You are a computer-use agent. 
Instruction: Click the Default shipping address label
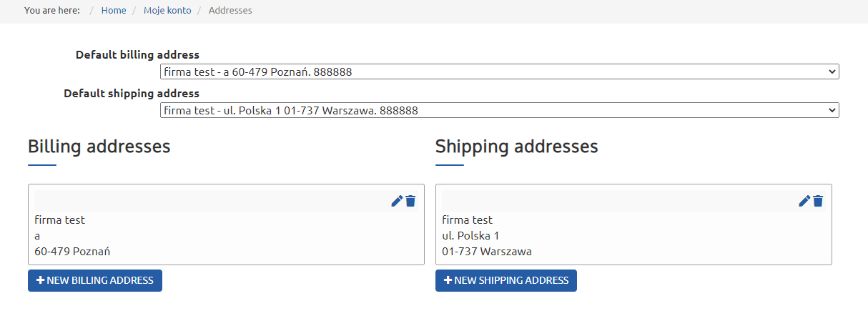[132, 93]
